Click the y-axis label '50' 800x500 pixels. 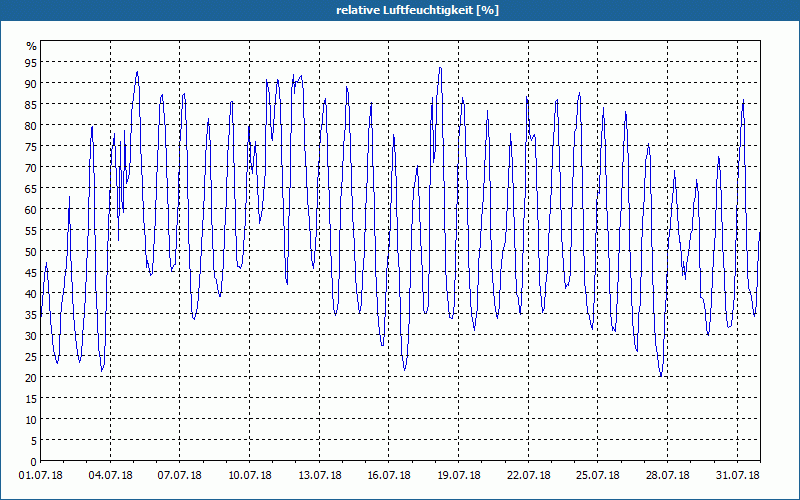coord(32,252)
